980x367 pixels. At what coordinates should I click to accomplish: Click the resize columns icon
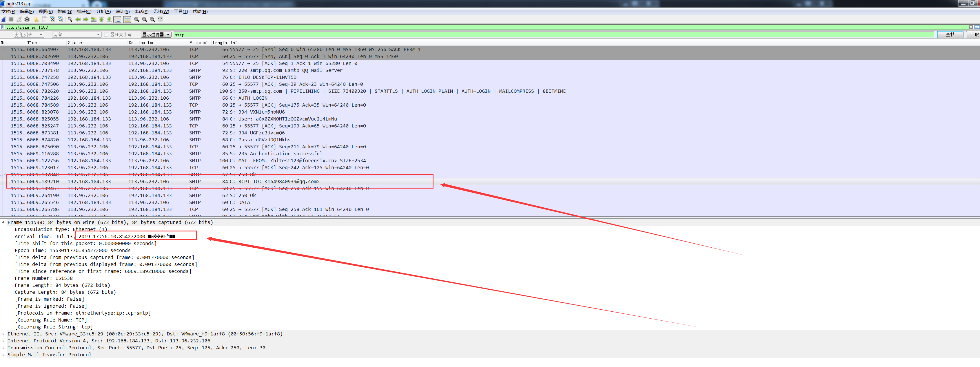click(160, 19)
